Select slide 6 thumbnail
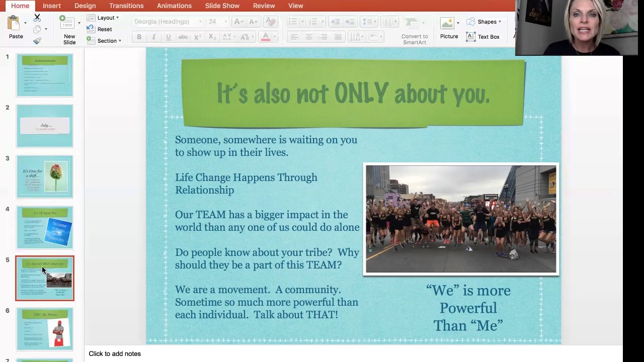The width and height of the screenshot is (644, 362). (x=45, y=329)
